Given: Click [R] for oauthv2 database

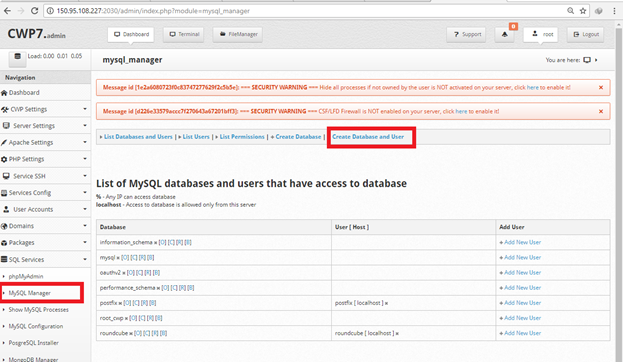Looking at the screenshot, I should 148,273.
